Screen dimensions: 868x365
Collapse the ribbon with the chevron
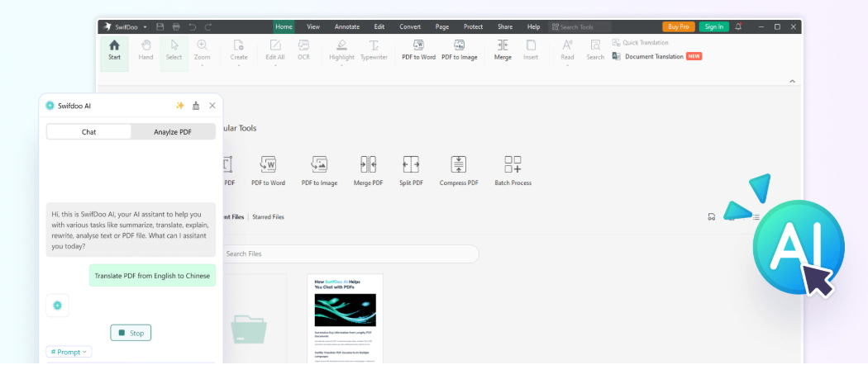coord(792,81)
